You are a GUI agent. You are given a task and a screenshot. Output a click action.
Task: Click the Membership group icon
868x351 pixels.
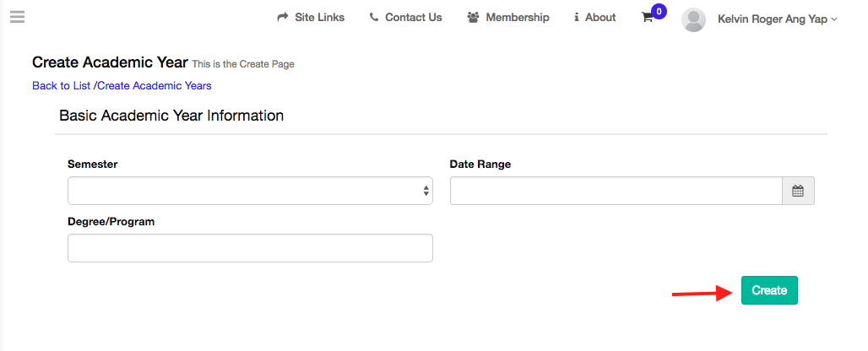(x=473, y=18)
